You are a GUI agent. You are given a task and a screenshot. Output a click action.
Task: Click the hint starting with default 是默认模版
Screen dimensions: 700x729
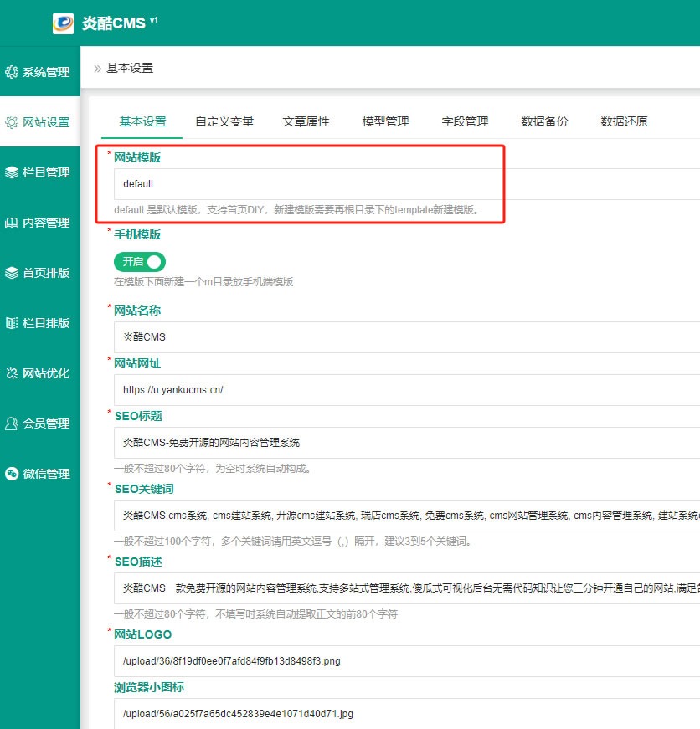[296, 210]
